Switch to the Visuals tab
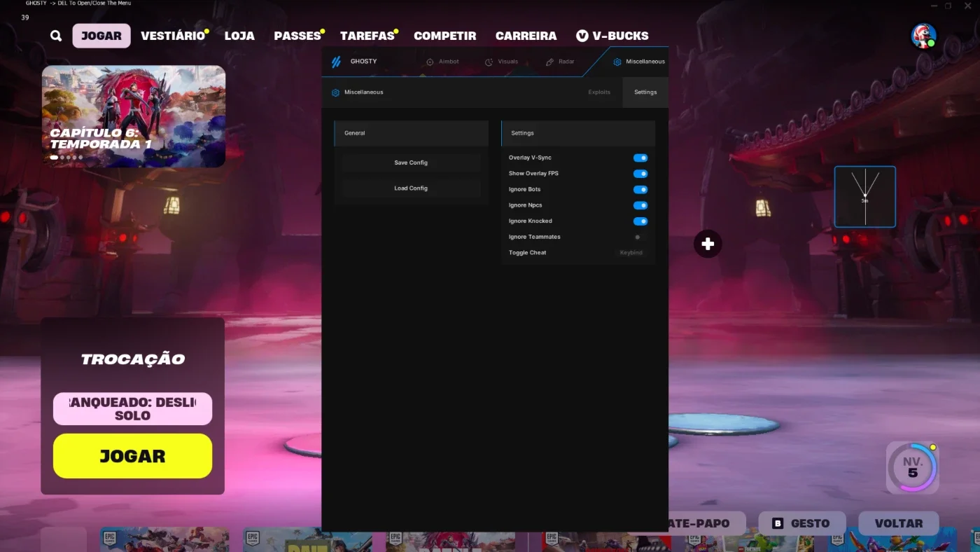The image size is (980, 552). [501, 62]
